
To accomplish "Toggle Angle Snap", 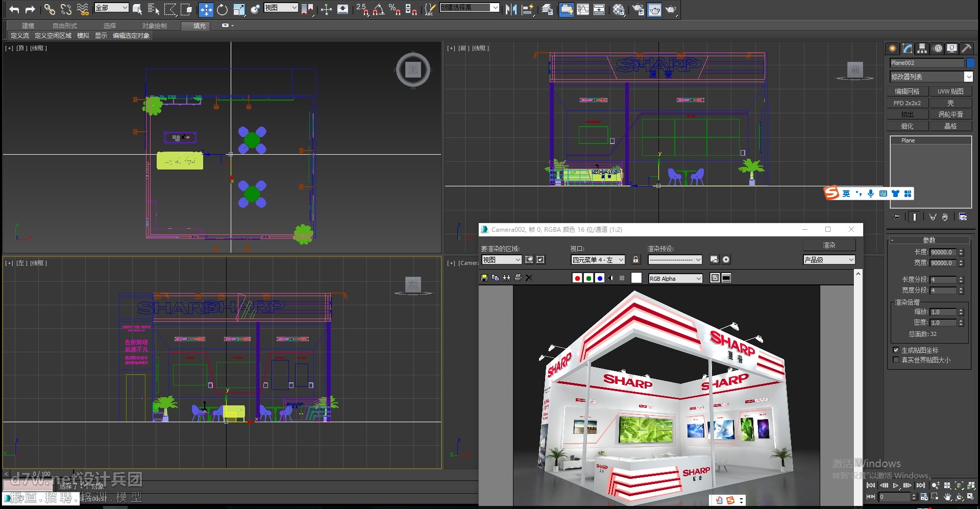I will tap(378, 9).
